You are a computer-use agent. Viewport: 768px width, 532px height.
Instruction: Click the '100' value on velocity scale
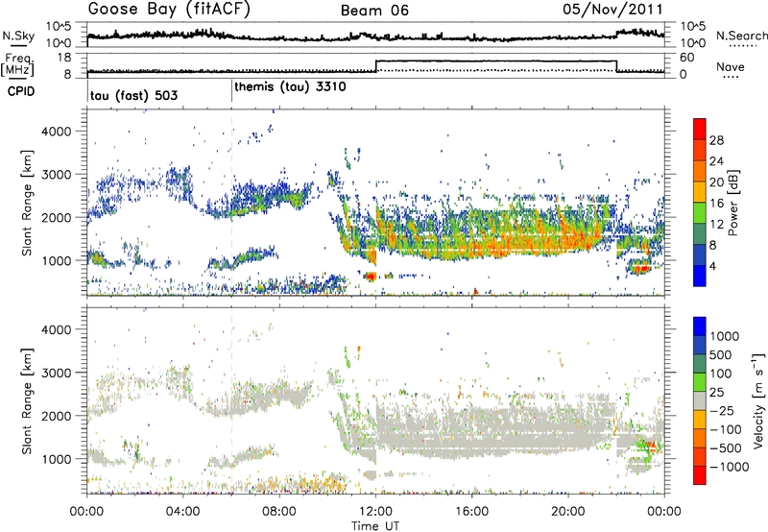(721, 374)
